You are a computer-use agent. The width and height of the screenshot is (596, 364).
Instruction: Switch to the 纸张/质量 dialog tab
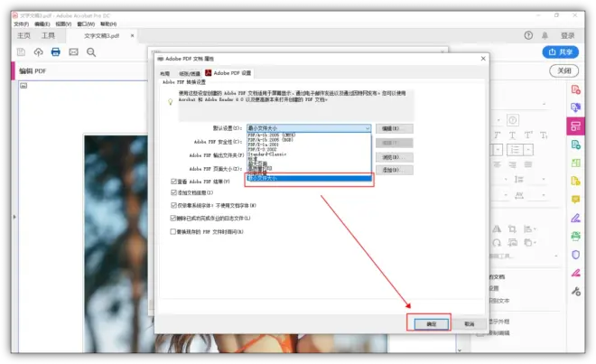pyautogui.click(x=190, y=73)
